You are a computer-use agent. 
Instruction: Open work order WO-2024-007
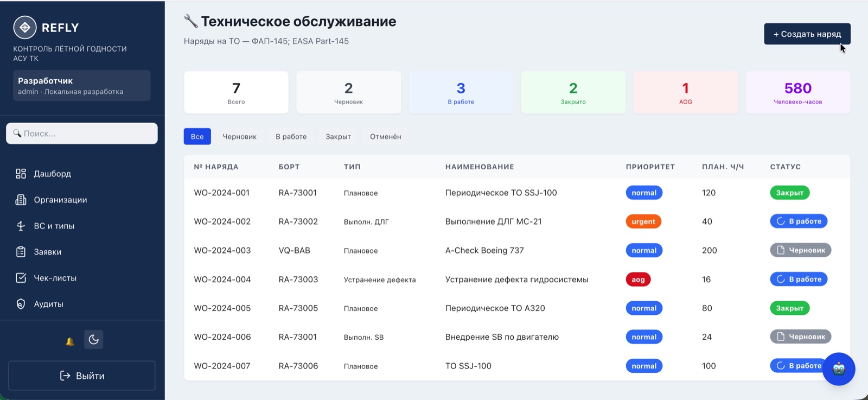222,366
